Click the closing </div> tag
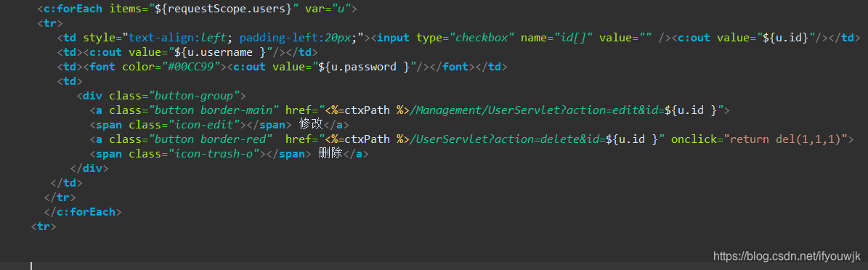Viewport: 868px width, 270px height. click(89, 168)
